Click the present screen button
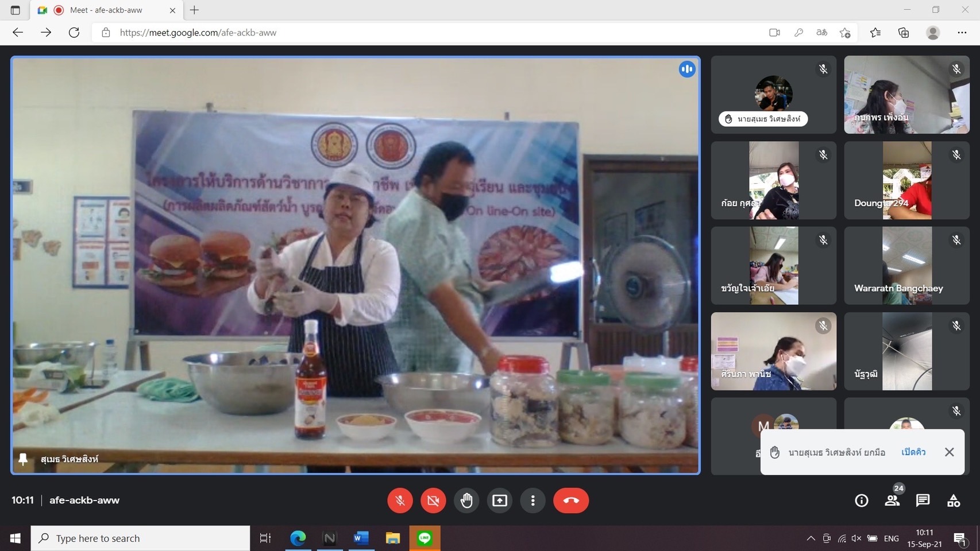This screenshot has width=980, height=551. tap(500, 500)
